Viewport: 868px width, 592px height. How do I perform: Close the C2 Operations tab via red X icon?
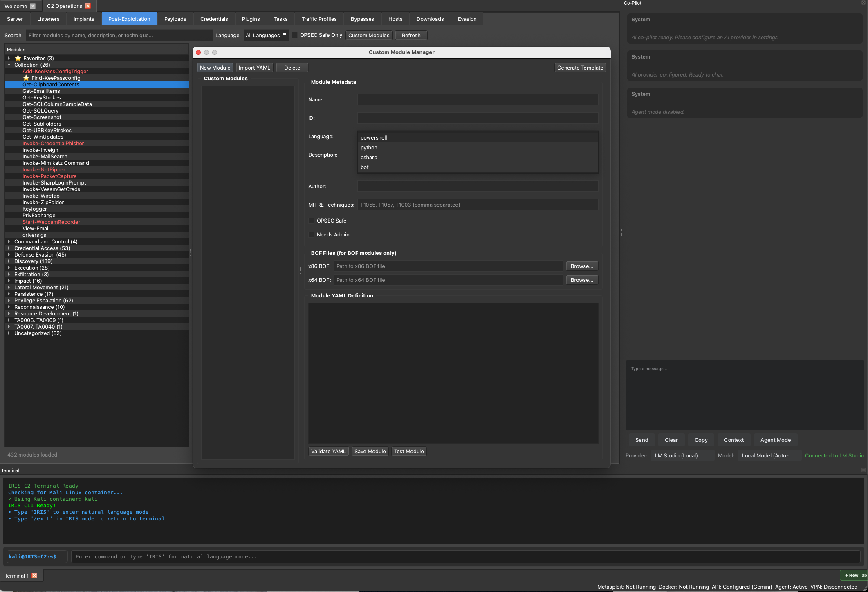(x=87, y=6)
